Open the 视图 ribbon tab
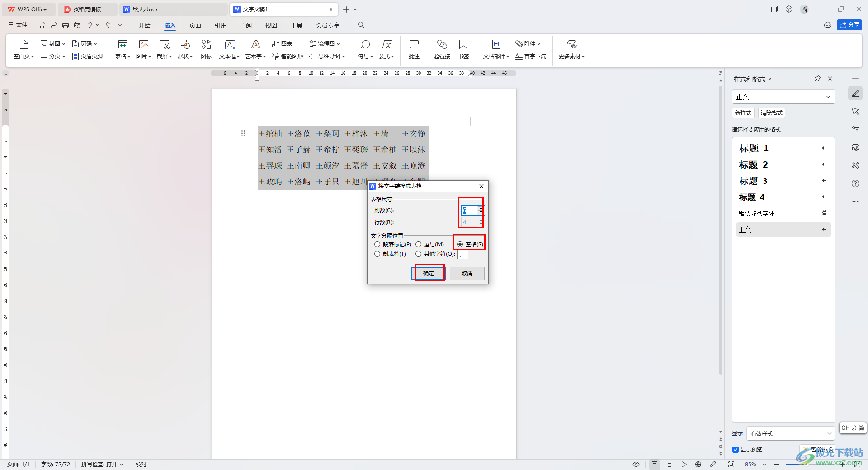 click(271, 25)
